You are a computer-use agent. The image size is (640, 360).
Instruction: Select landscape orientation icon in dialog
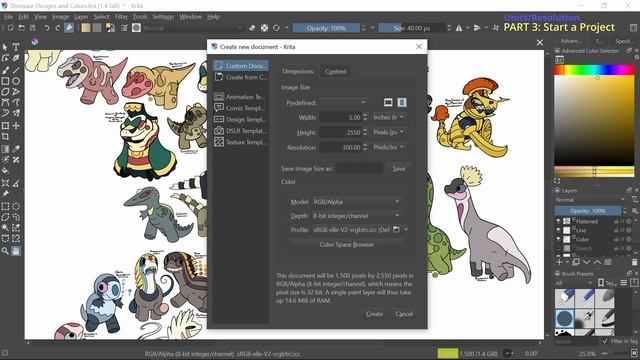click(388, 102)
